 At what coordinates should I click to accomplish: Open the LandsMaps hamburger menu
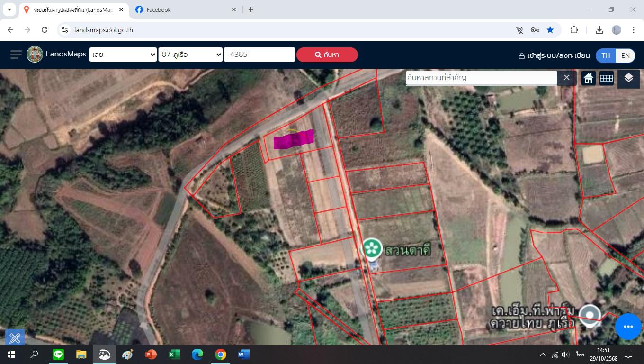pyautogui.click(x=16, y=55)
